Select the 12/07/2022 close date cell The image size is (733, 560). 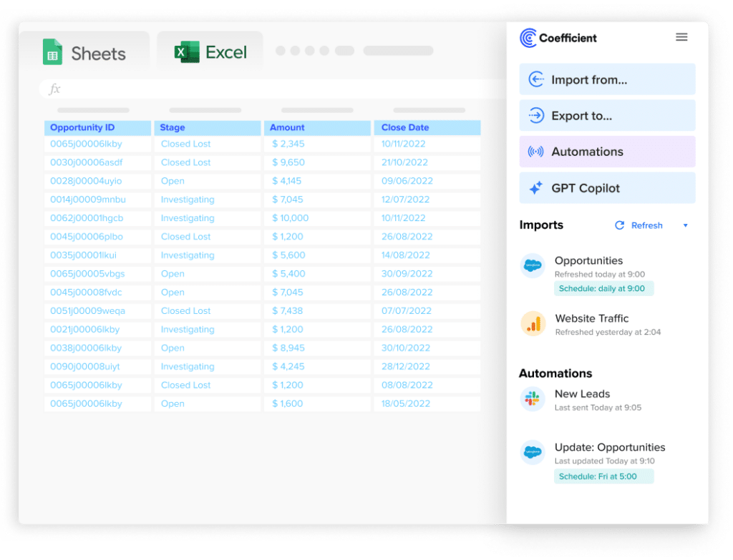[x=427, y=200]
